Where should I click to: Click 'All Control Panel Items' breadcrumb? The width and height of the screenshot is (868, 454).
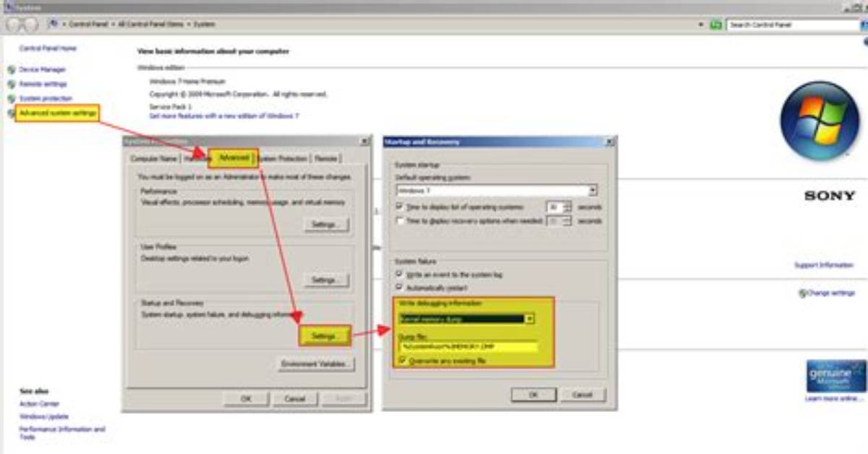tap(150, 25)
